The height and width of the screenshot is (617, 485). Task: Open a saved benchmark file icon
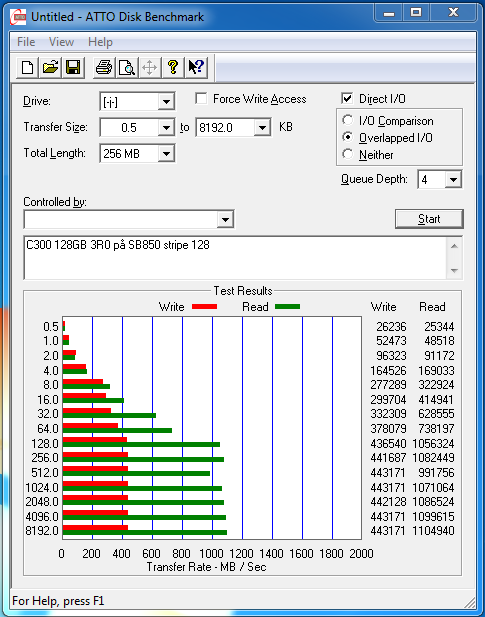(x=50, y=67)
